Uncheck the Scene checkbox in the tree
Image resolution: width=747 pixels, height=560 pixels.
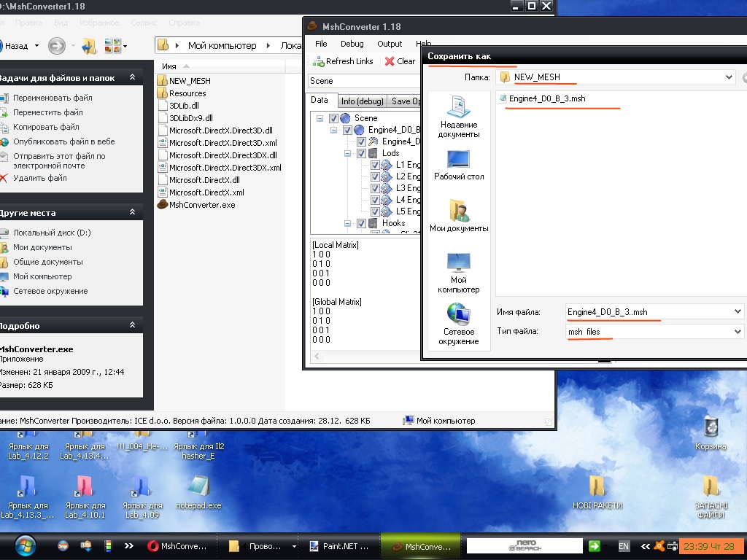(x=333, y=118)
